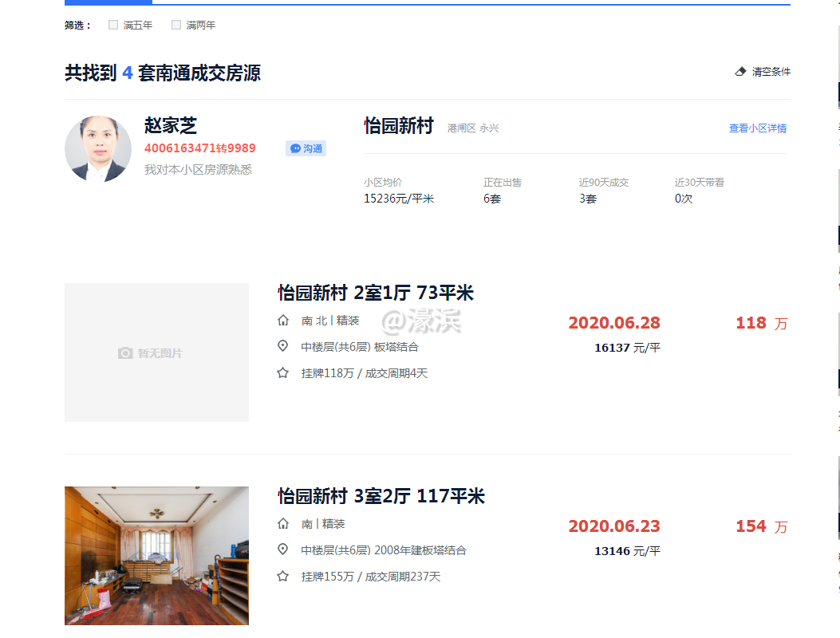Screen dimensions: 840x638
Task: Click the location pin icon on the 117平米 listing
Action: tap(283, 550)
